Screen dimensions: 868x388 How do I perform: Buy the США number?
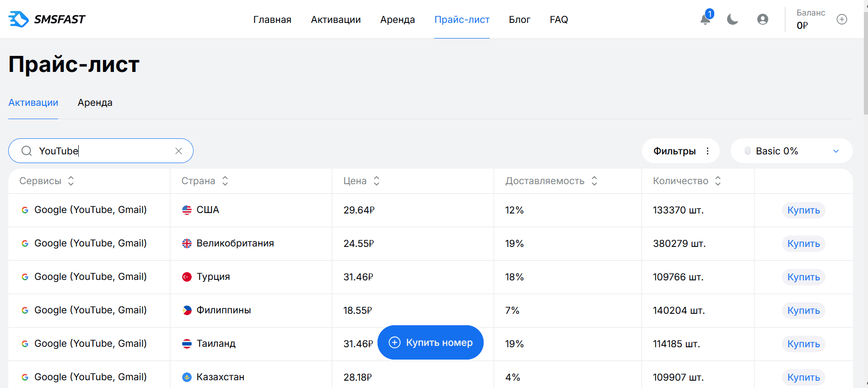point(803,210)
